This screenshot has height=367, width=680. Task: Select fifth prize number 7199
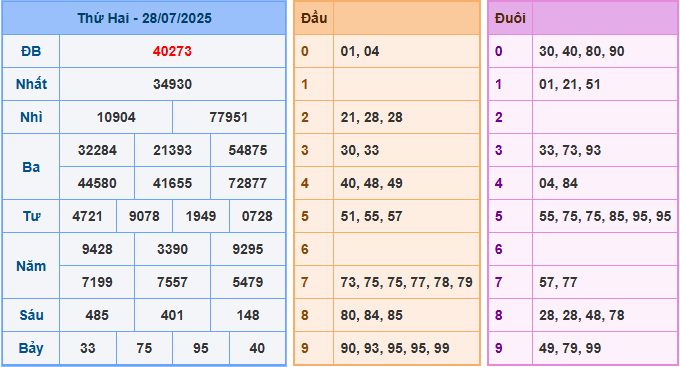pyautogui.click(x=97, y=282)
